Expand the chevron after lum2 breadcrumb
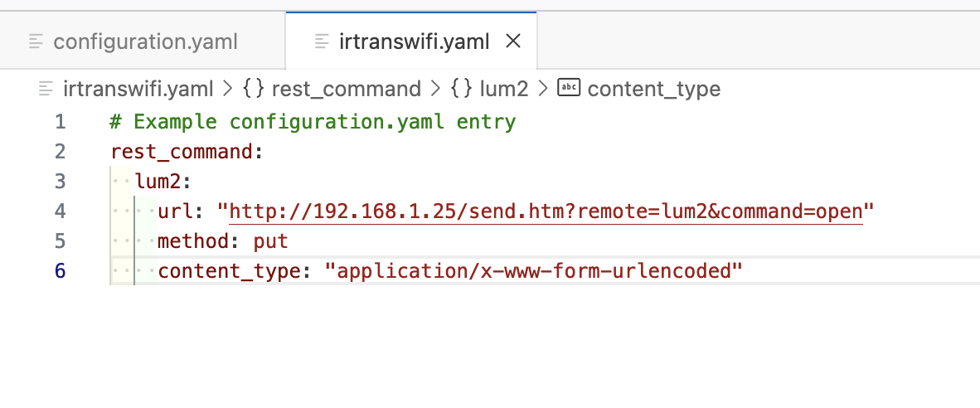This screenshot has width=980, height=408. point(543,89)
